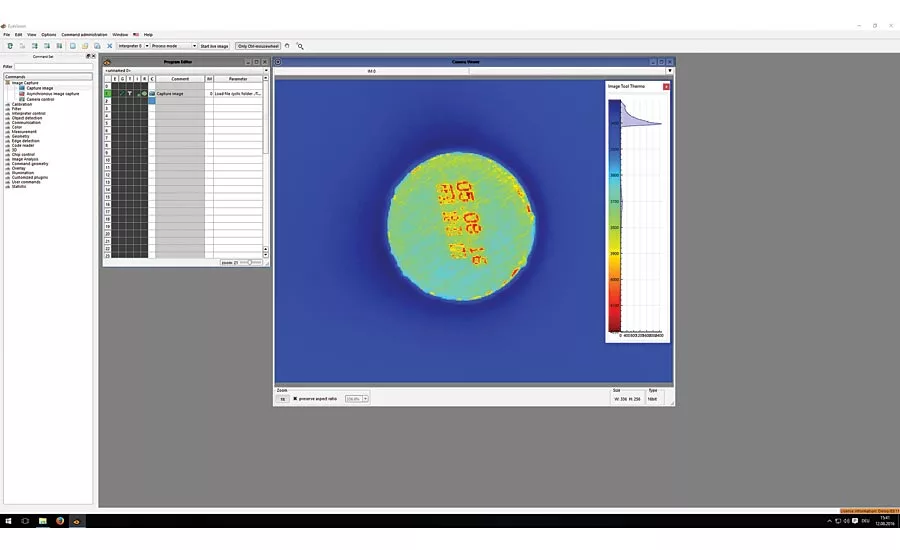Select Capture image in command tree
Screen dimensions: 900x550
click(x=40, y=88)
